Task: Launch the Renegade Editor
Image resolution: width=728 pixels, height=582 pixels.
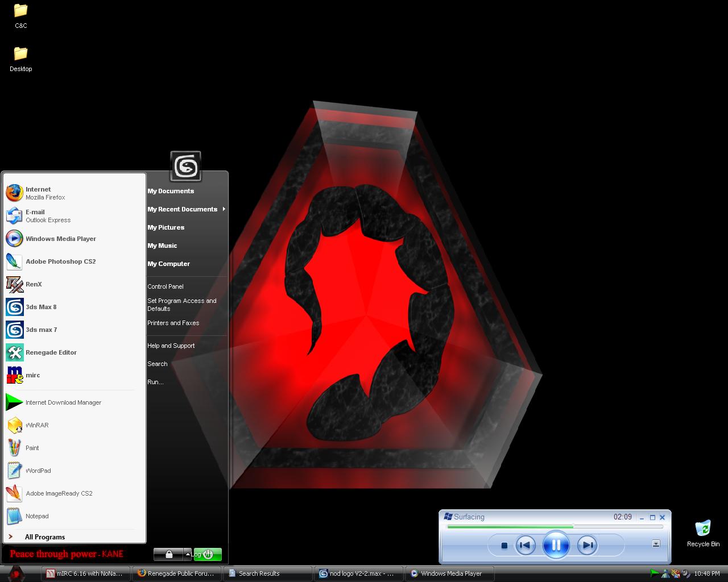Action: point(51,352)
